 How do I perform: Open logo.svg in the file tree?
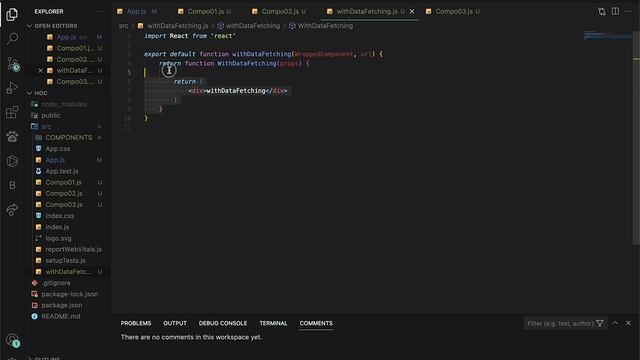58,238
